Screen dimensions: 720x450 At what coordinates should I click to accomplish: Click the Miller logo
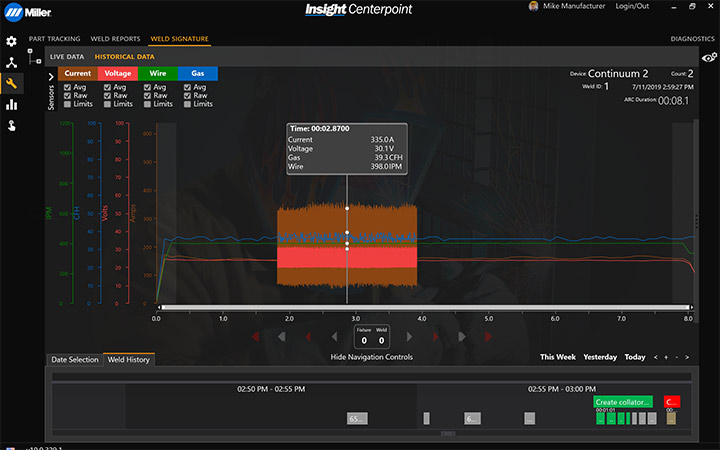pos(28,12)
